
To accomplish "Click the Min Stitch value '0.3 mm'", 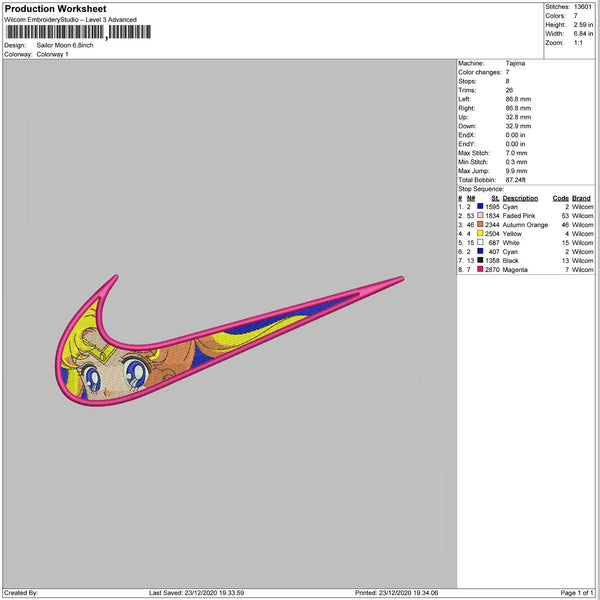I will 516,162.
